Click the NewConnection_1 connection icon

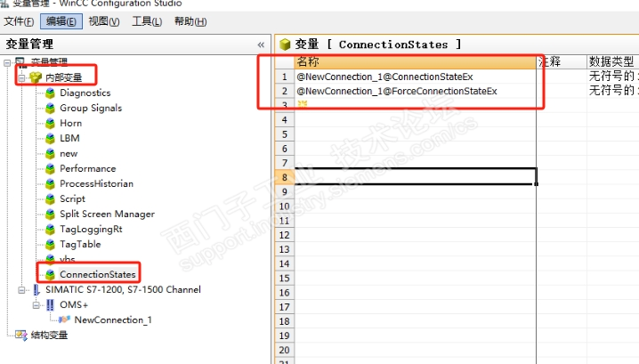[64, 320]
